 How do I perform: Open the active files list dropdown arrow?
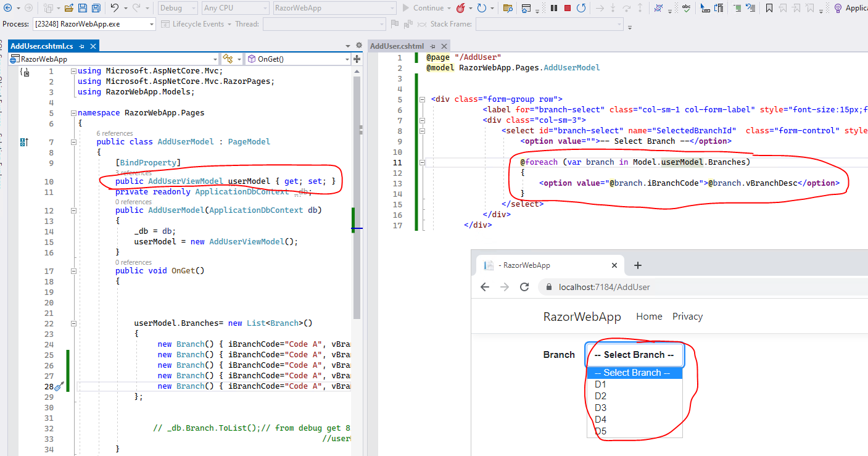click(349, 46)
